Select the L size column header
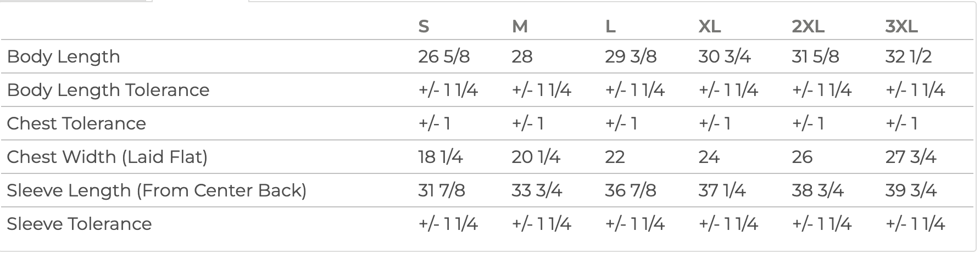The height and width of the screenshot is (259, 980). click(610, 26)
